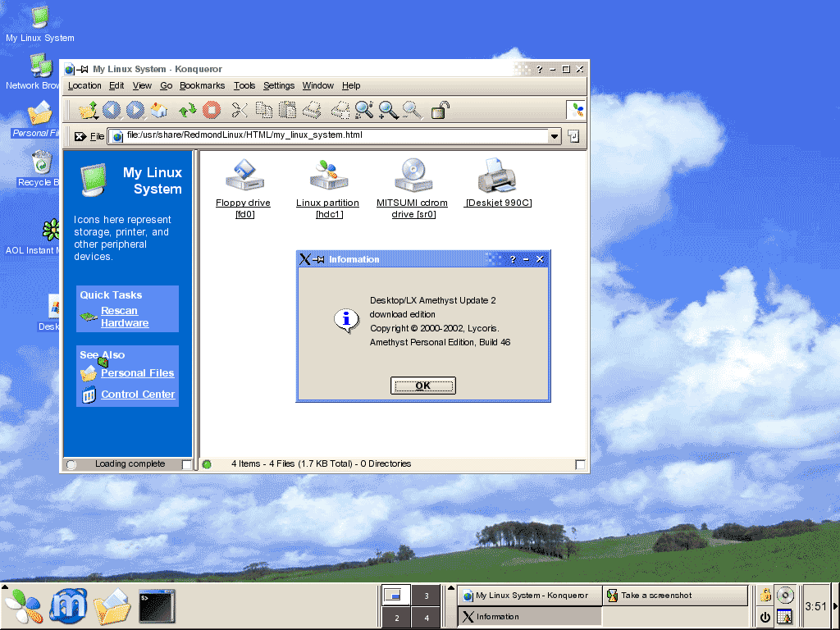Click the Rescan Hardware link
The width and height of the screenshot is (840, 630).
(125, 317)
